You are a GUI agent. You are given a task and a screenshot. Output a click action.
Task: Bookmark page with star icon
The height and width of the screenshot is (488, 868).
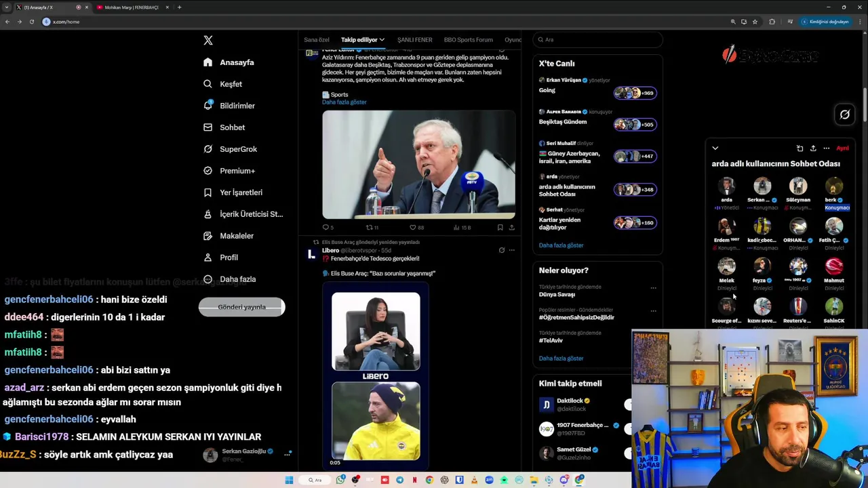[755, 22]
